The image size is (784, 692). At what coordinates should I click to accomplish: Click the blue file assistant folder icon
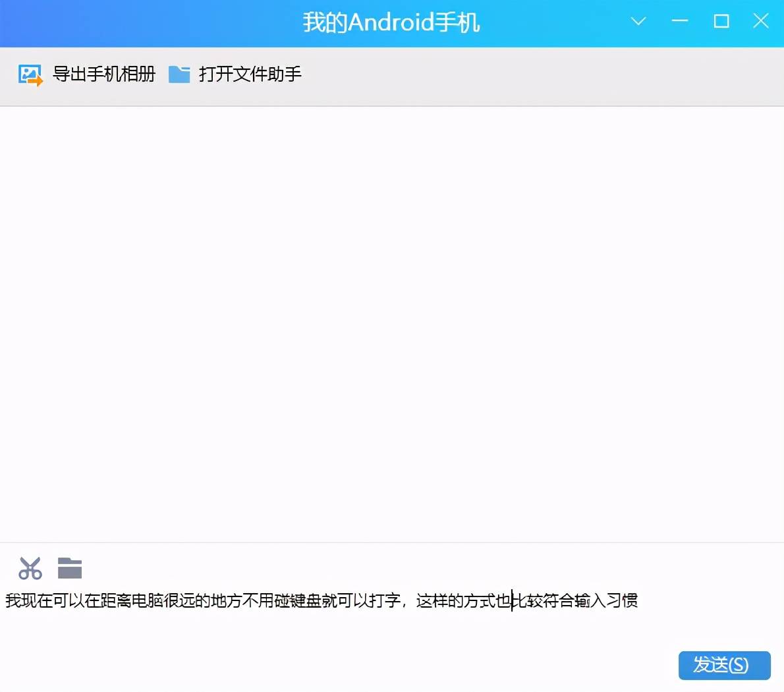[179, 74]
